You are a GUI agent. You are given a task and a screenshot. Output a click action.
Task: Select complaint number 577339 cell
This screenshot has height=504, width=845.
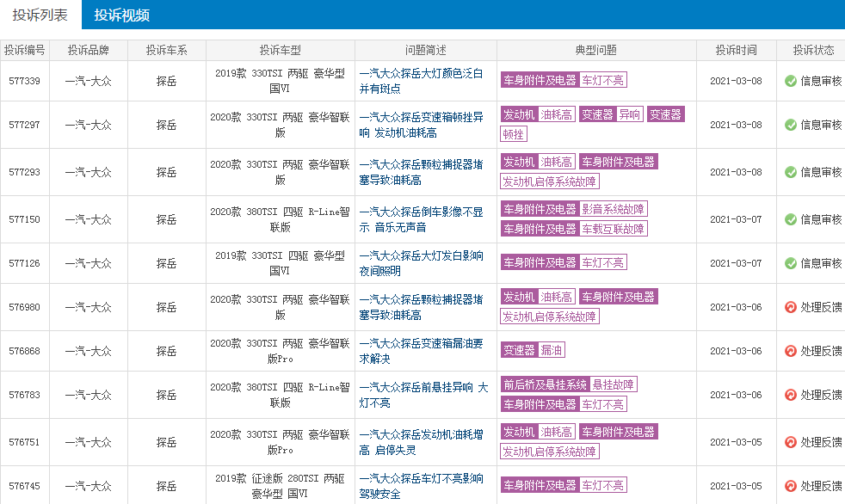pyautogui.click(x=24, y=81)
